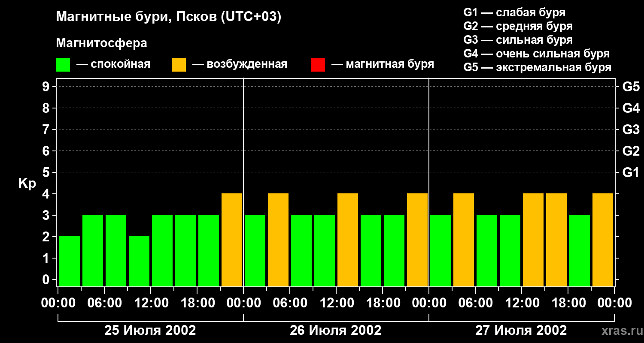Select the 26 Июля 06:00–09:00 bar

[x=301, y=250]
